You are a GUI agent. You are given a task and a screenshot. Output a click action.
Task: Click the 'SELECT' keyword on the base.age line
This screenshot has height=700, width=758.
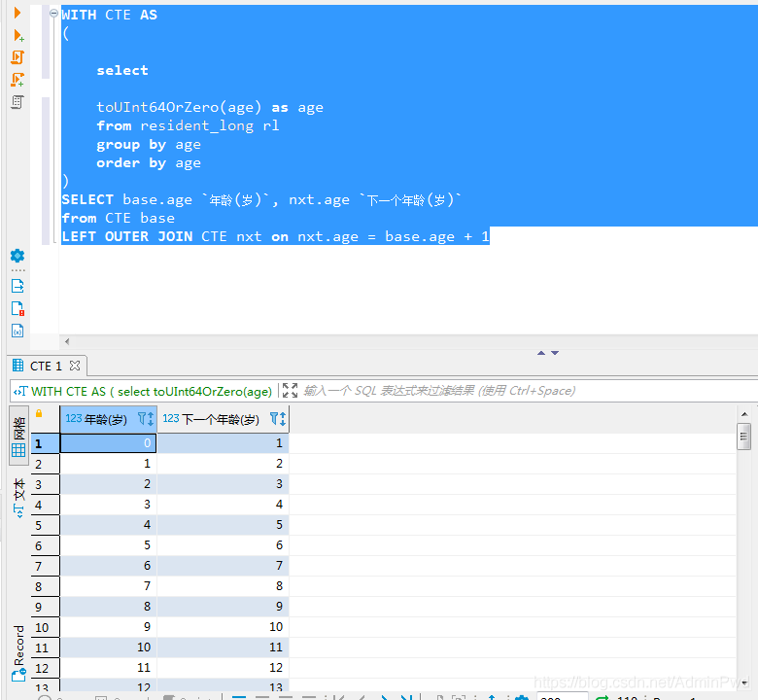tap(87, 200)
